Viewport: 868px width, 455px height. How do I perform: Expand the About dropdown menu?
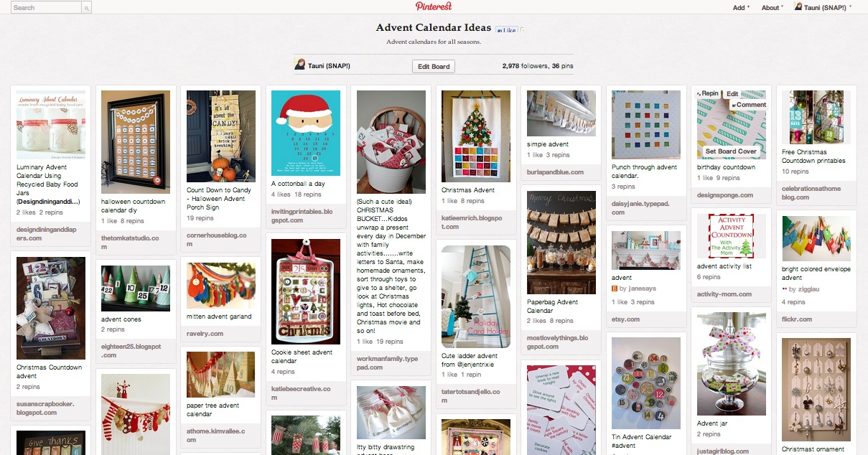coord(771,7)
